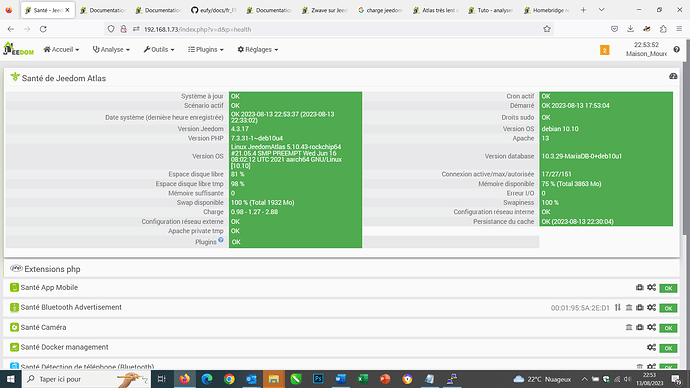Image resolution: width=690 pixels, height=388 pixels.
Task: Open Photoshop from the taskbar
Action: click(318, 379)
